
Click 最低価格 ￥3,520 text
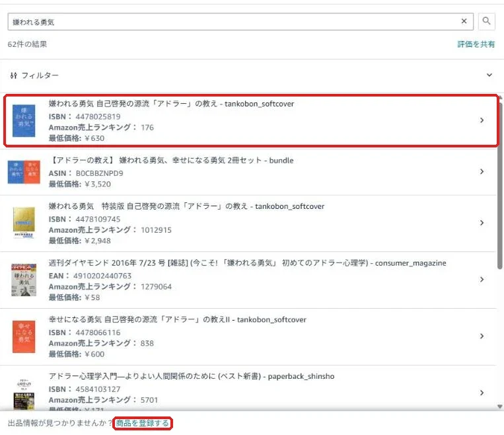pyautogui.click(x=80, y=184)
